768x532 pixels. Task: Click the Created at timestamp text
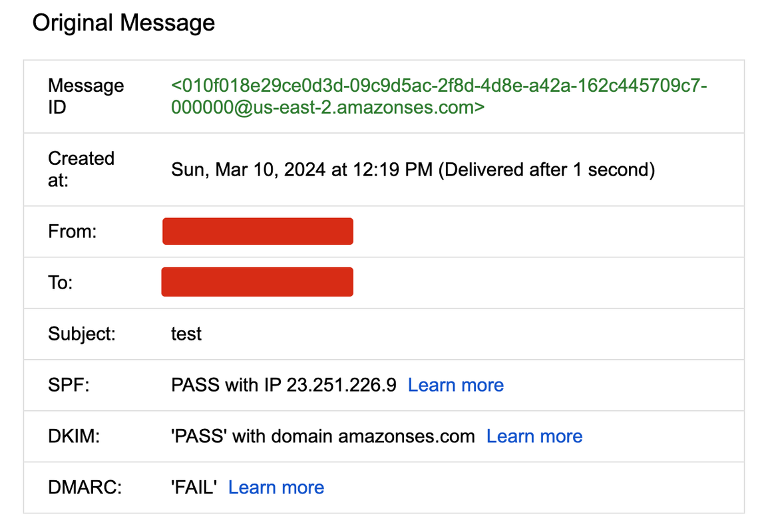(413, 170)
